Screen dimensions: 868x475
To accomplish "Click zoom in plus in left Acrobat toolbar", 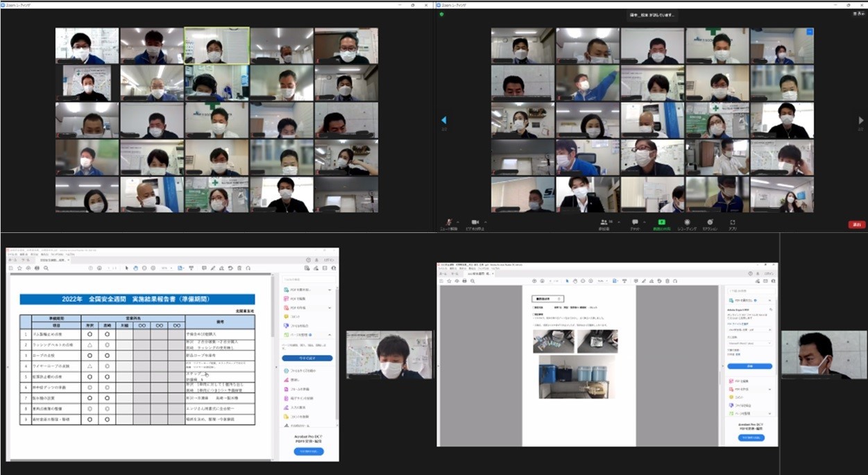I will pyautogui.click(x=153, y=268).
